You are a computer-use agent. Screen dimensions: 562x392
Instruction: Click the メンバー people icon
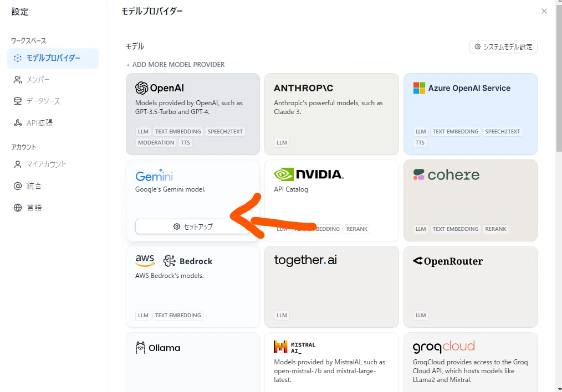pyautogui.click(x=18, y=80)
